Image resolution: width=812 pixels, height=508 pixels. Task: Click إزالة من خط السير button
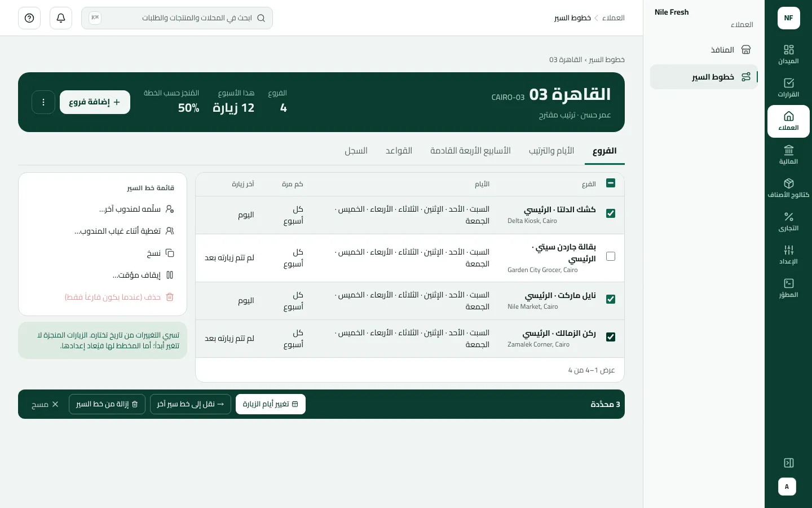(x=107, y=404)
